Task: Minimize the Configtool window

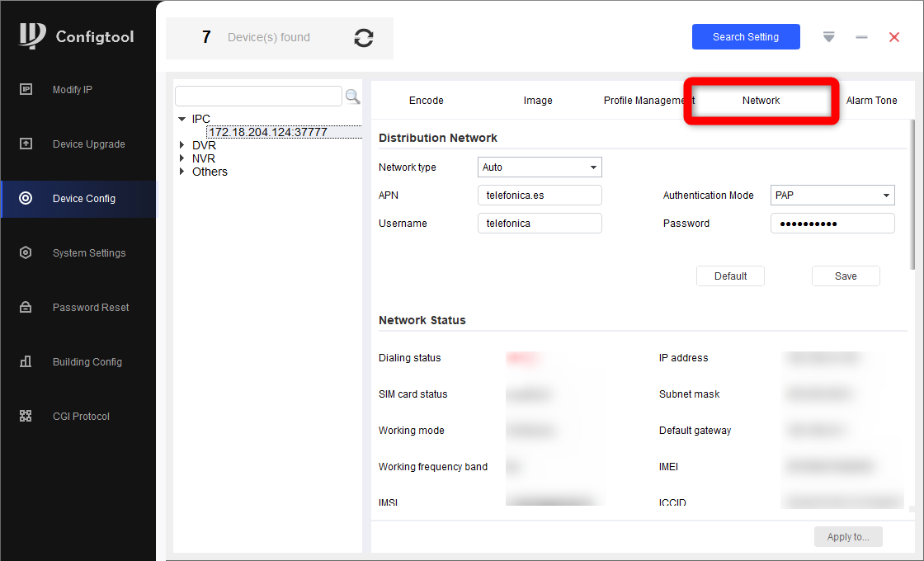Action: coord(861,37)
